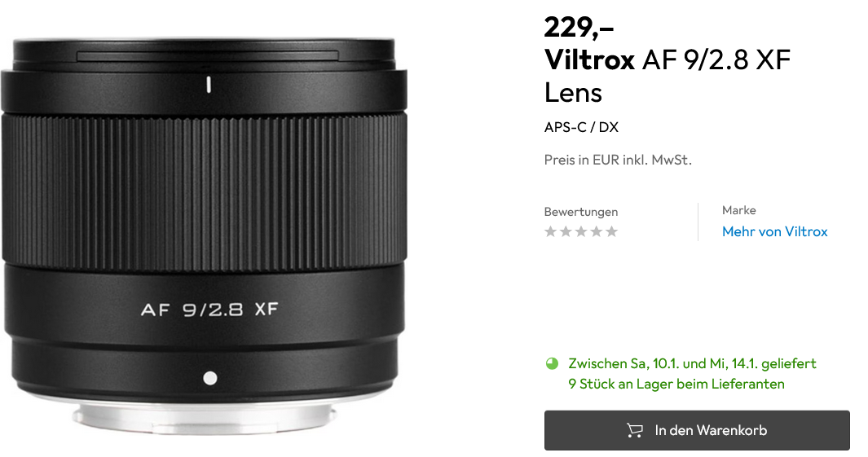The image size is (868, 457).
Task: Select the third rating star
Action: pos(580,231)
